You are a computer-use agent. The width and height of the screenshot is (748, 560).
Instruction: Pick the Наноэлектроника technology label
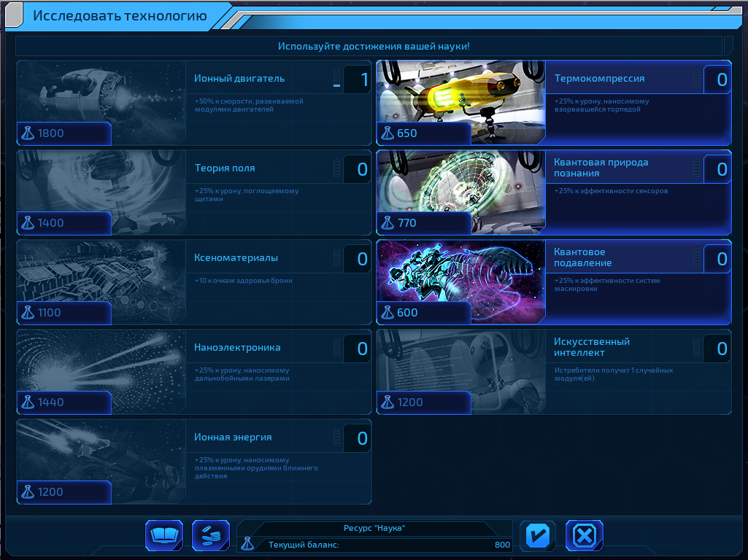pyautogui.click(x=237, y=347)
